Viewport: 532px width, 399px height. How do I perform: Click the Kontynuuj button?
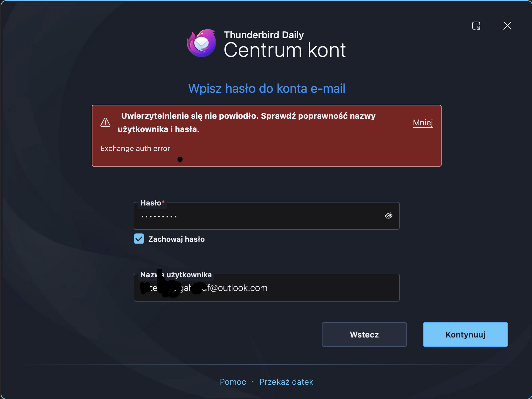[465, 334]
